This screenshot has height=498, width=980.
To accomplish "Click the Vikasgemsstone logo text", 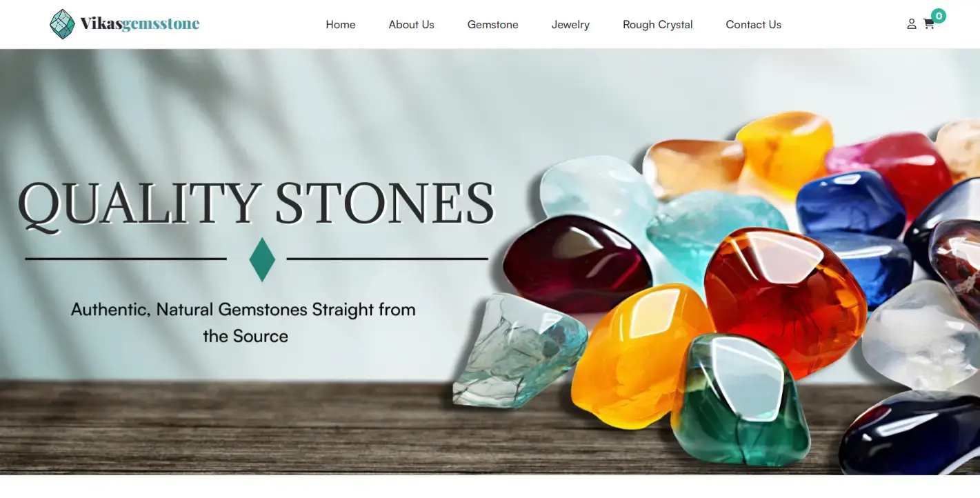I will (139, 24).
